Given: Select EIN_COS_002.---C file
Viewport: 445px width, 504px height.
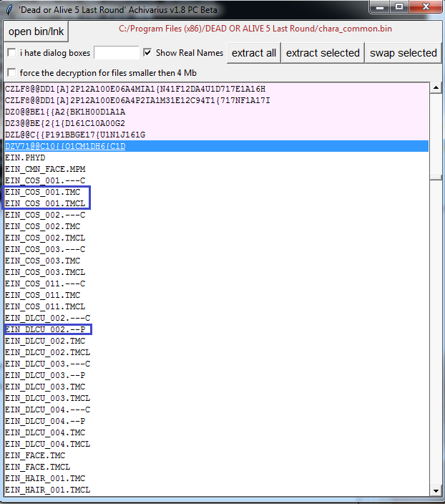Looking at the screenshot, I should 217,215.
